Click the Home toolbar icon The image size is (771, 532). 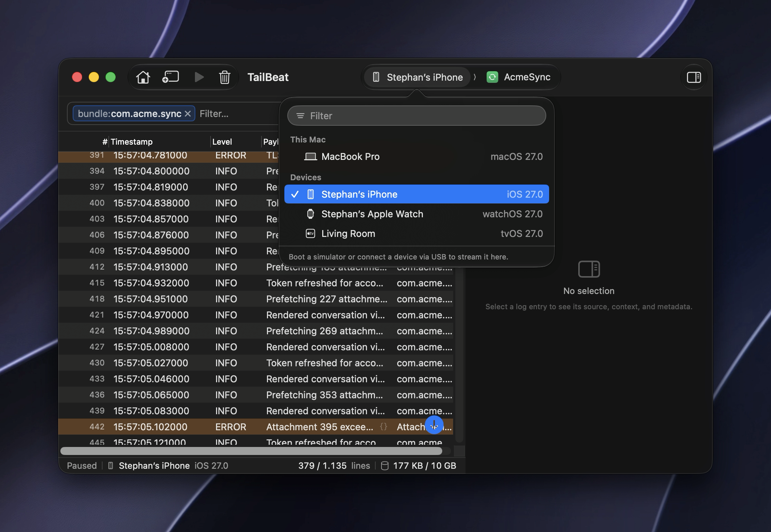point(143,77)
